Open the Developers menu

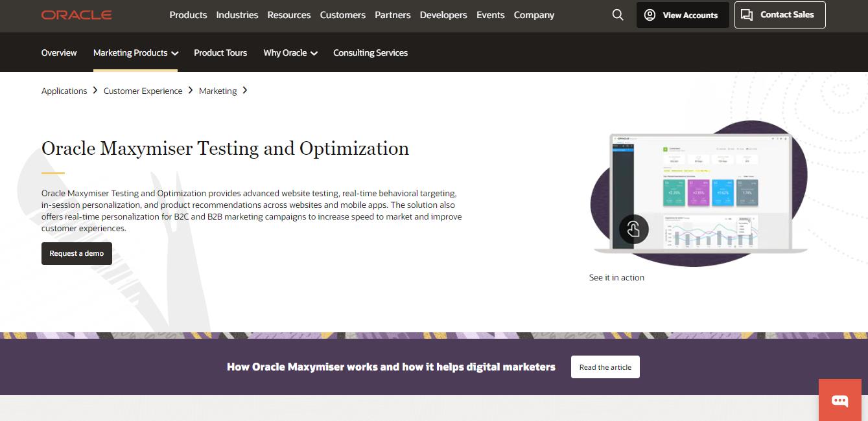click(443, 15)
